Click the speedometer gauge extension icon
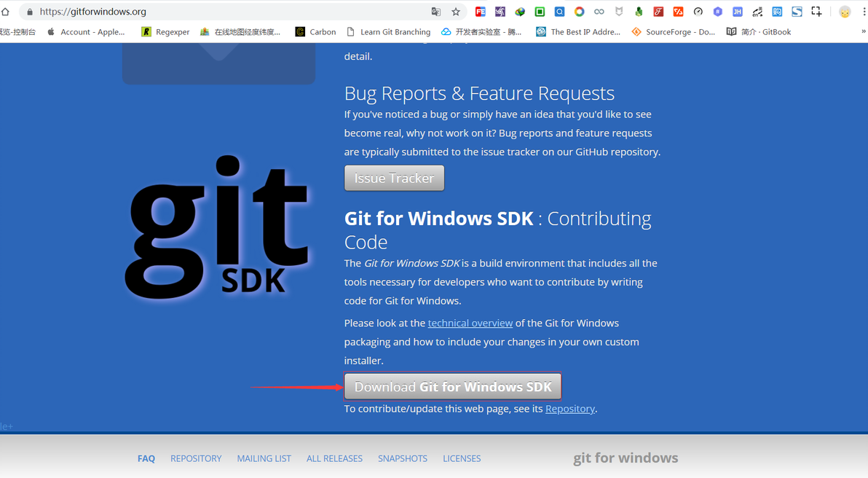 click(x=698, y=12)
